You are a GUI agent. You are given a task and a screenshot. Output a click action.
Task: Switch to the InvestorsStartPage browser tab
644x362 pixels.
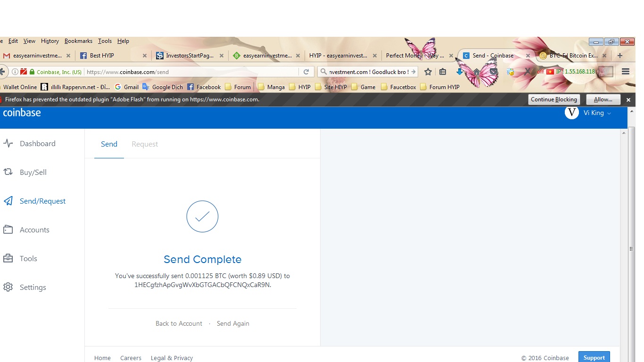tap(190, 56)
